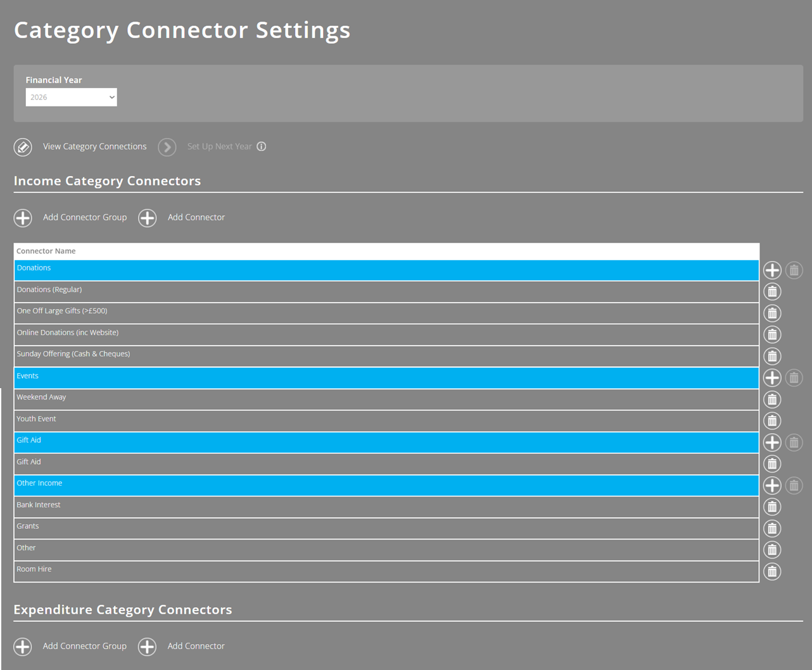Click expenditure Add Connector text

(196, 646)
